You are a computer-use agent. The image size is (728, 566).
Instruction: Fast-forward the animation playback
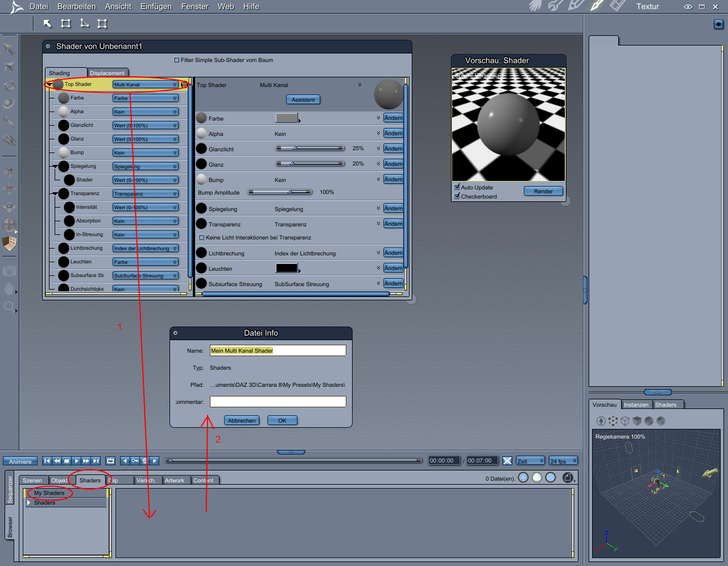pyautogui.click(x=86, y=461)
